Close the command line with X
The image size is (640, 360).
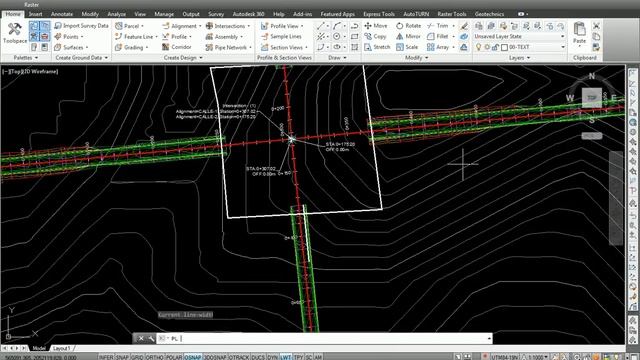(141, 338)
